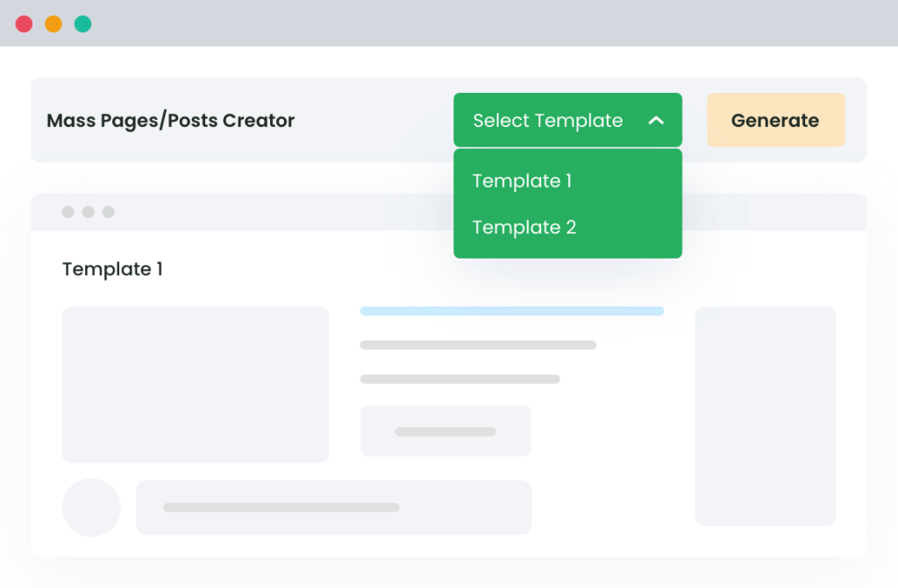Screen dimensions: 898x588
Task: Click the orange minimize window dot
Action: click(53, 24)
